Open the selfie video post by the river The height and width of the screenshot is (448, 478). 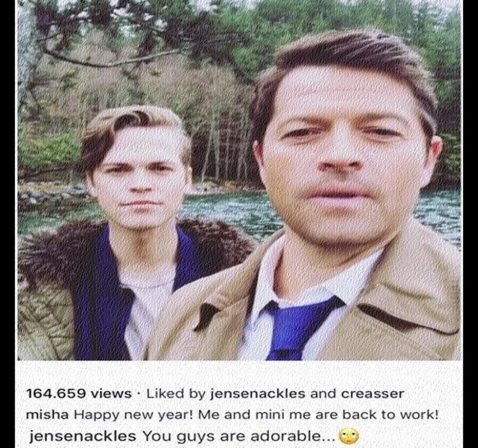239,180
